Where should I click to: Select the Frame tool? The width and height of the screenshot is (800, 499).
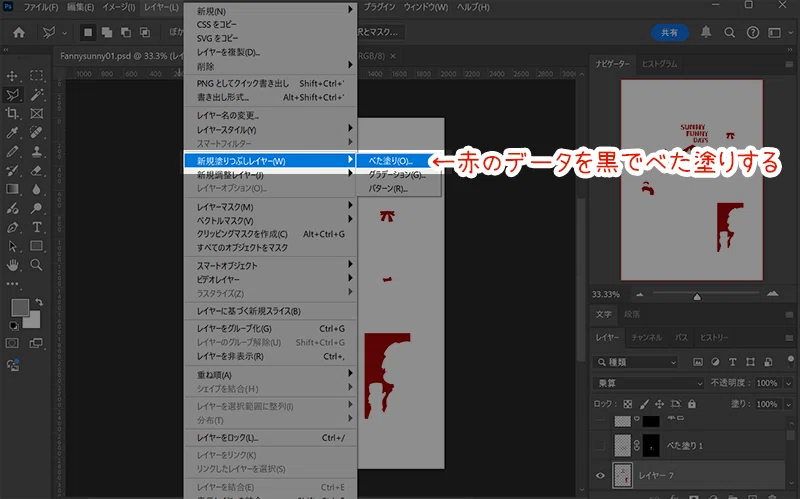click(x=36, y=113)
